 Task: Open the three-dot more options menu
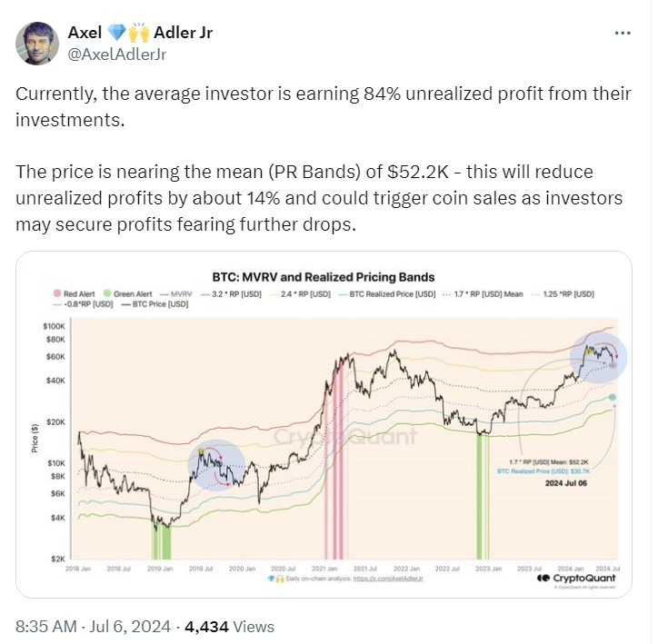coord(622,33)
